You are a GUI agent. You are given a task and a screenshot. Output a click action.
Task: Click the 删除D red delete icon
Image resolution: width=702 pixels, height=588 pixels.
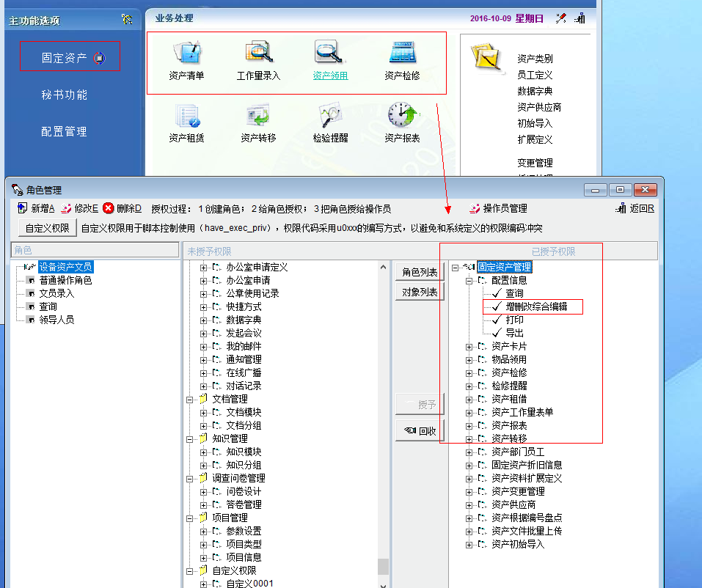tap(109, 208)
